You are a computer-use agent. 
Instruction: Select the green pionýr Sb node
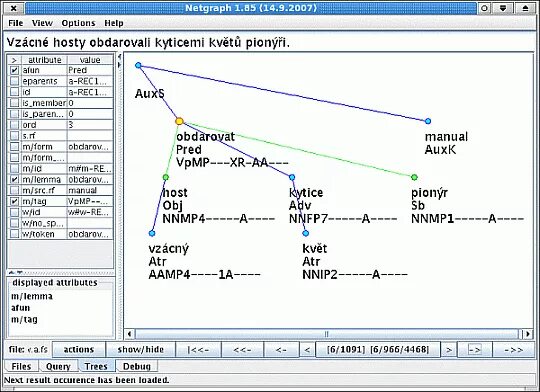pos(414,177)
